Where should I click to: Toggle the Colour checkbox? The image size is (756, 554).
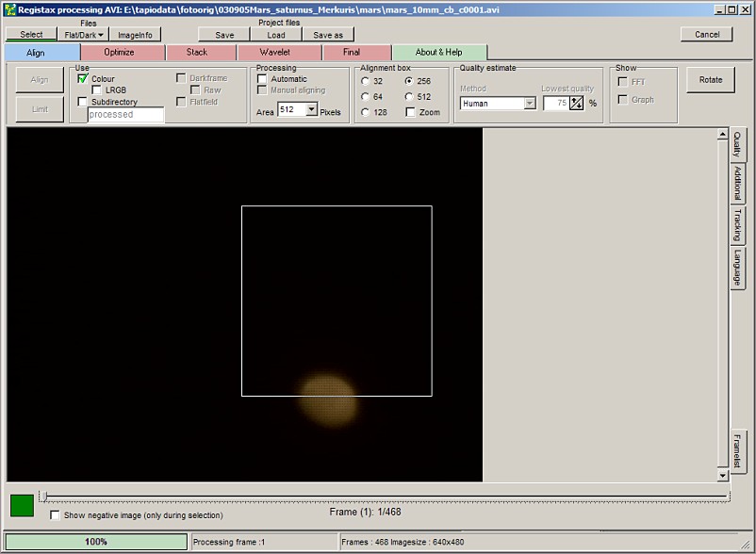point(83,79)
